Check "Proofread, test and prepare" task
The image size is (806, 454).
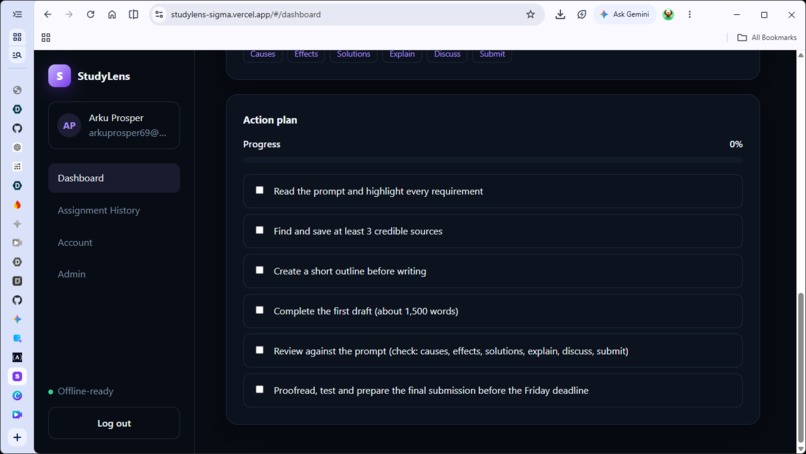[260, 389]
